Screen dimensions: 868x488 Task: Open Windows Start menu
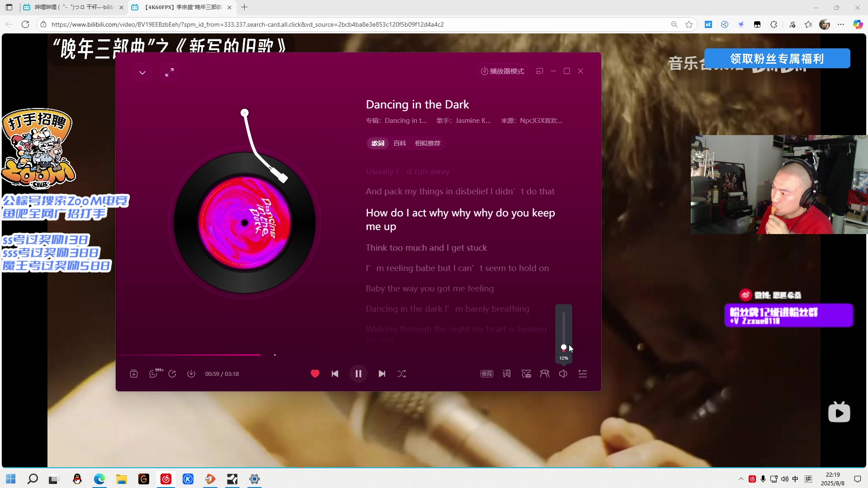point(11,479)
